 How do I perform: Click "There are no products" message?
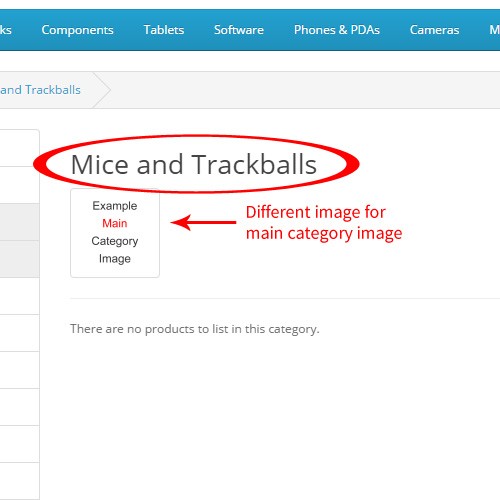coord(195,329)
